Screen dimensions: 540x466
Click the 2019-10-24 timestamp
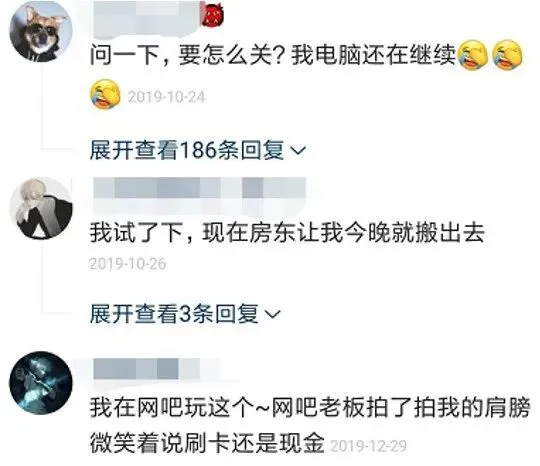(166, 97)
